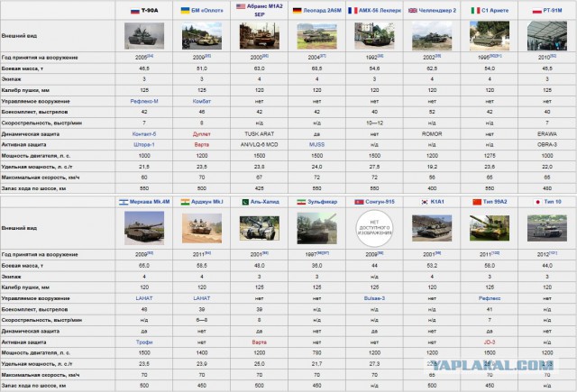577x392 pixels.
Task: Open the K1A1 header link
Action: point(437,202)
